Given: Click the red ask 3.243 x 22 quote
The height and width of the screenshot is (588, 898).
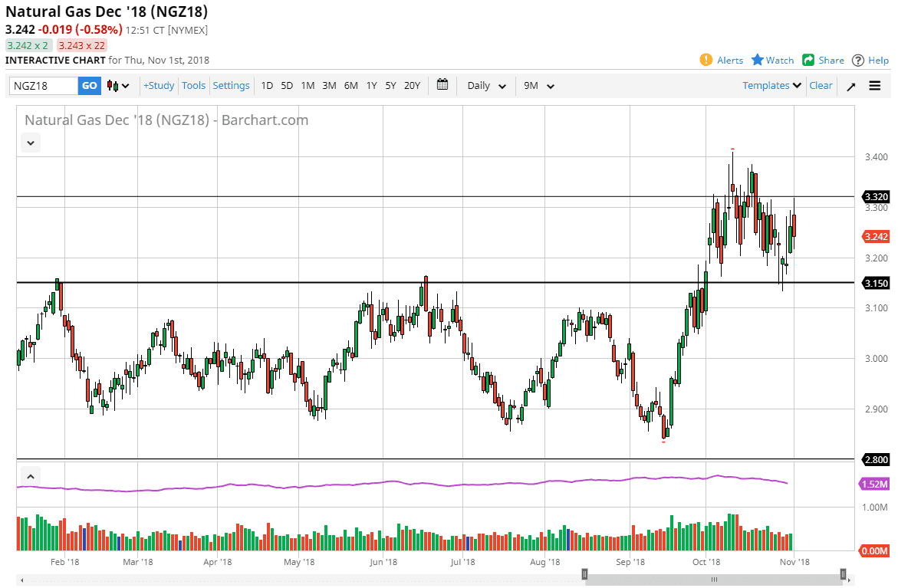Looking at the screenshot, I should click(x=82, y=45).
